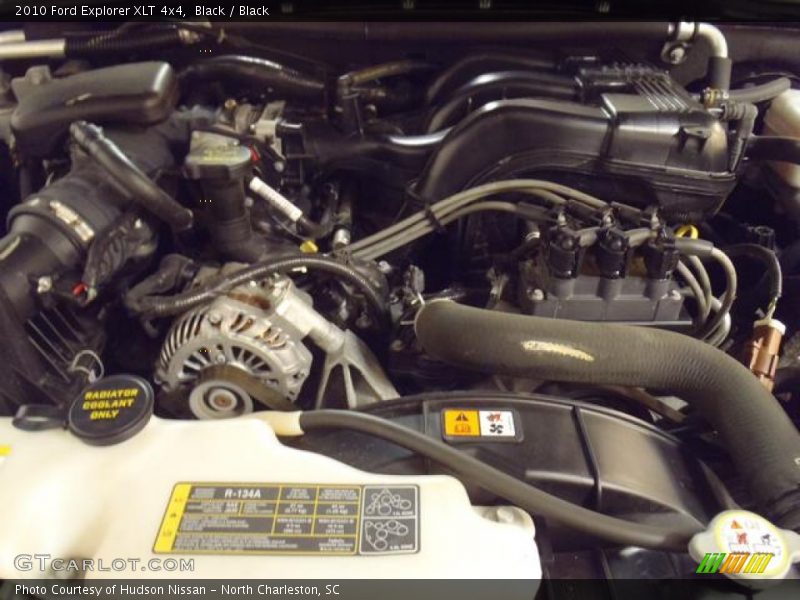The height and width of the screenshot is (600, 800).
Task: Click the alternator drive pulley
Action: click(220, 399)
